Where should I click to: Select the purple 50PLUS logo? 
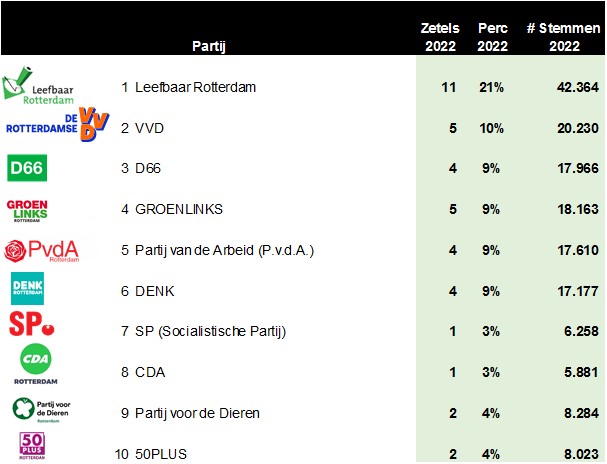[x=32, y=445]
